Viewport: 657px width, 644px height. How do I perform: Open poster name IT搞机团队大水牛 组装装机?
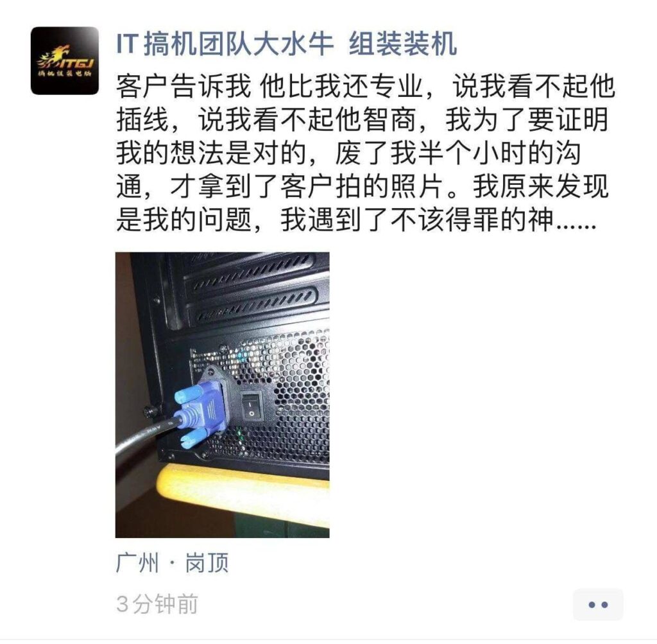286,44
